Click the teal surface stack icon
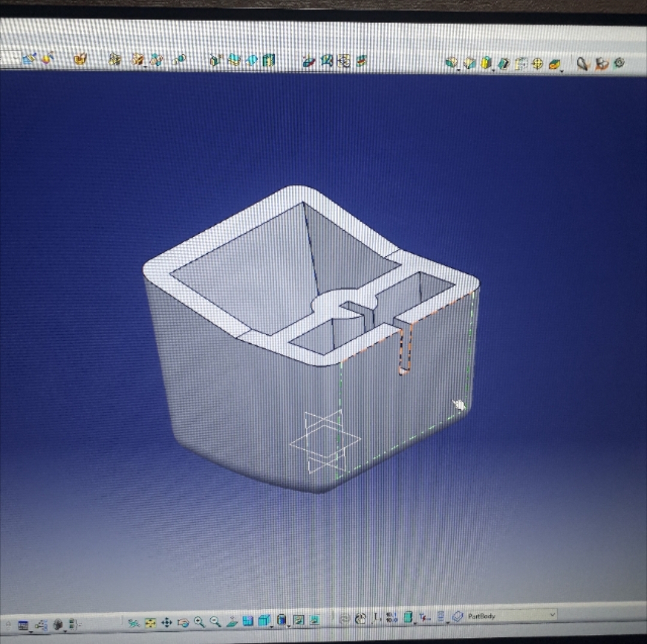The width and height of the screenshot is (647, 644). coord(234,61)
